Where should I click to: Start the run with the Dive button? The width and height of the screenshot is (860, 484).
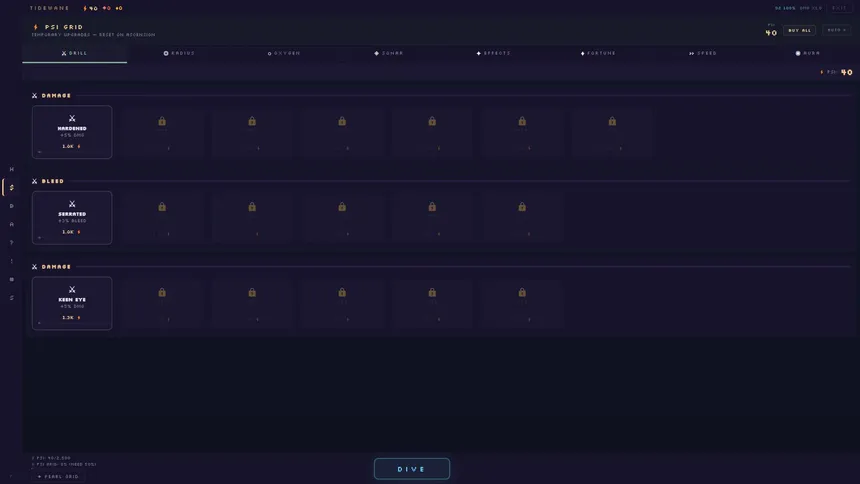click(412, 469)
